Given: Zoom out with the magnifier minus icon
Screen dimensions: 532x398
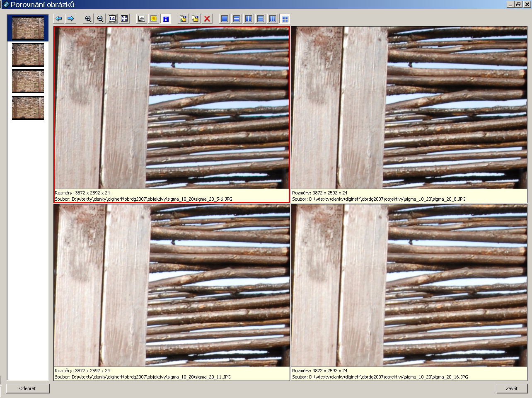Looking at the screenshot, I should click(x=100, y=19).
